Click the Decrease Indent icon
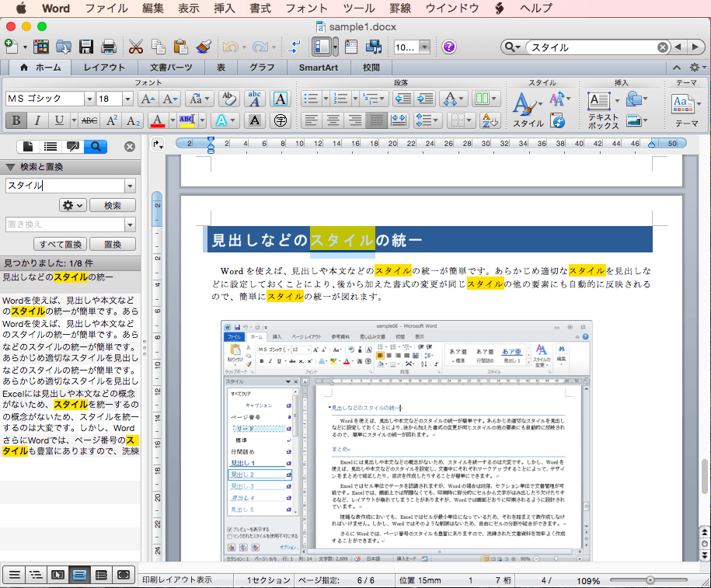 coord(403,99)
